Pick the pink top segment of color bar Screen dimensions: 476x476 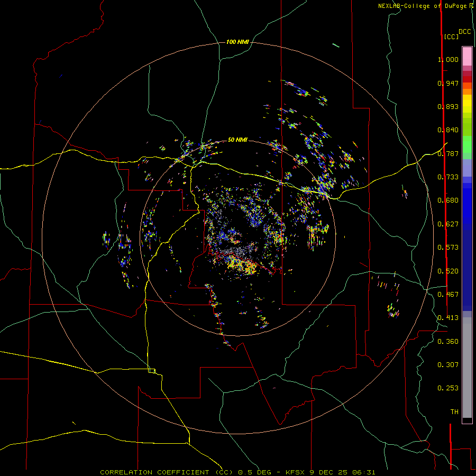467,56
